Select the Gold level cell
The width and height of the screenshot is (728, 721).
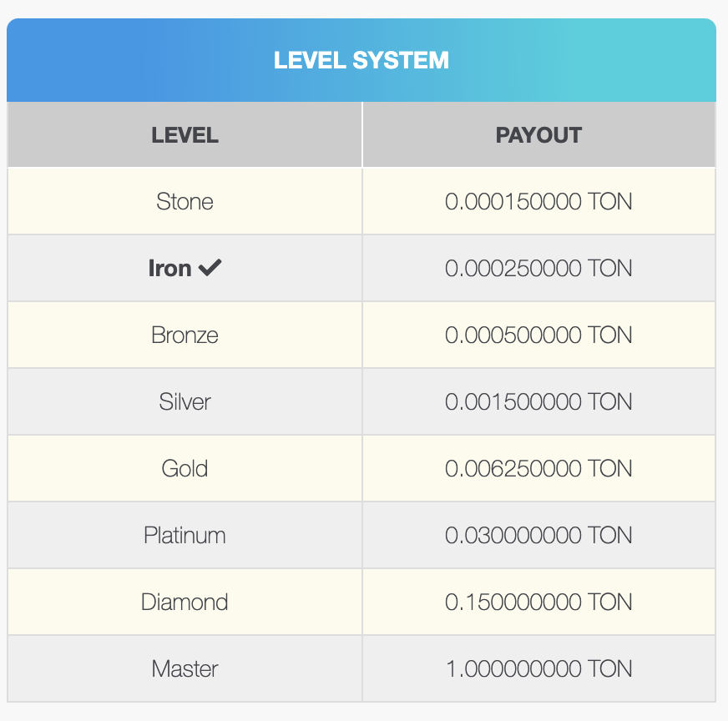pos(185,468)
